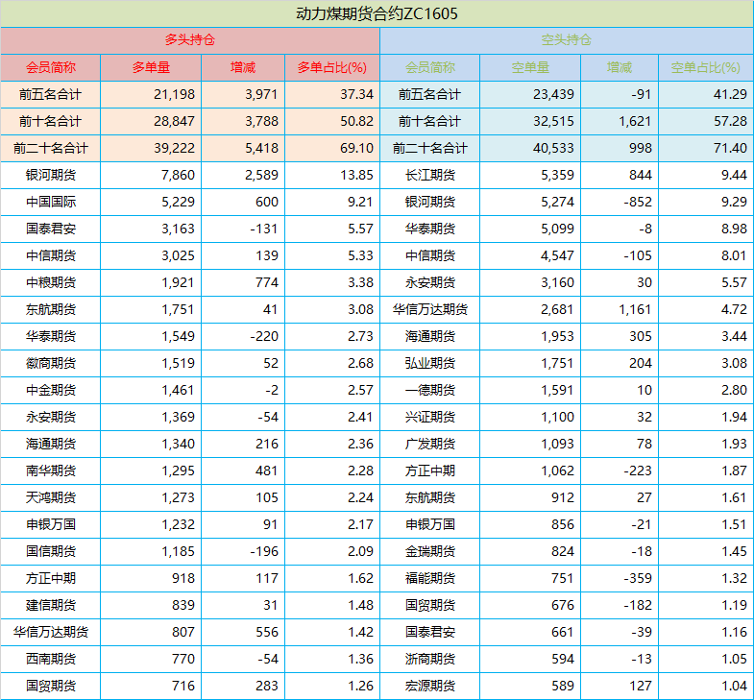Click the 国信期货 member cell

(x=51, y=552)
